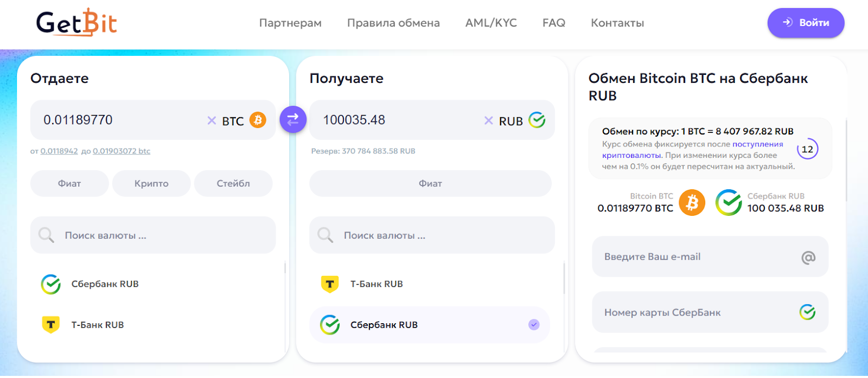The height and width of the screenshot is (378, 868).
Task: Click the rate refresh countdown timer
Action: click(x=807, y=149)
